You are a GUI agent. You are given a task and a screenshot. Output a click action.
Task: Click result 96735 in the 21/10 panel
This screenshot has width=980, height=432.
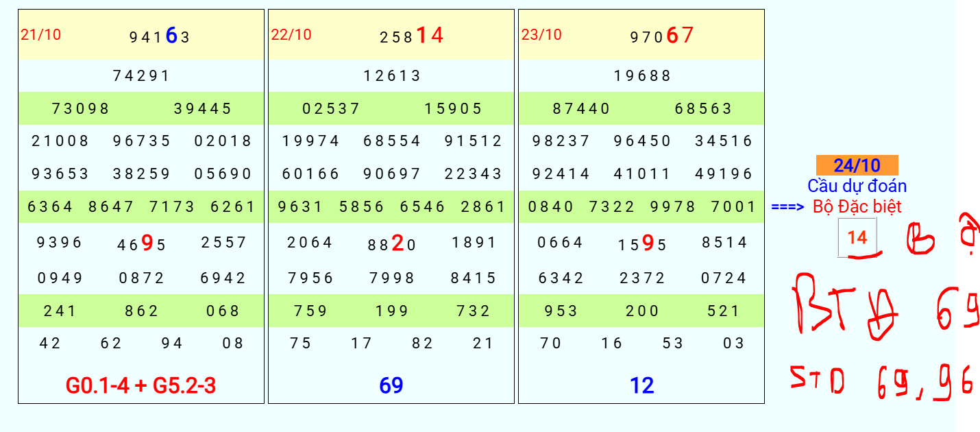142,141
